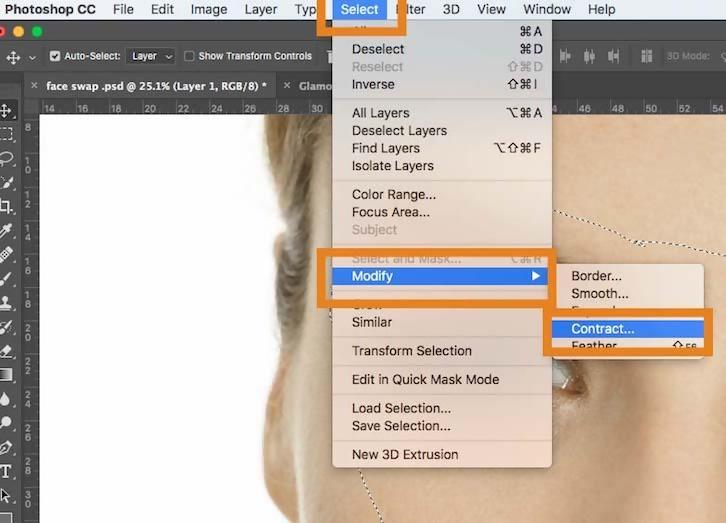Select the Type tool
Screen dimensions: 726x523
[x=6, y=472]
